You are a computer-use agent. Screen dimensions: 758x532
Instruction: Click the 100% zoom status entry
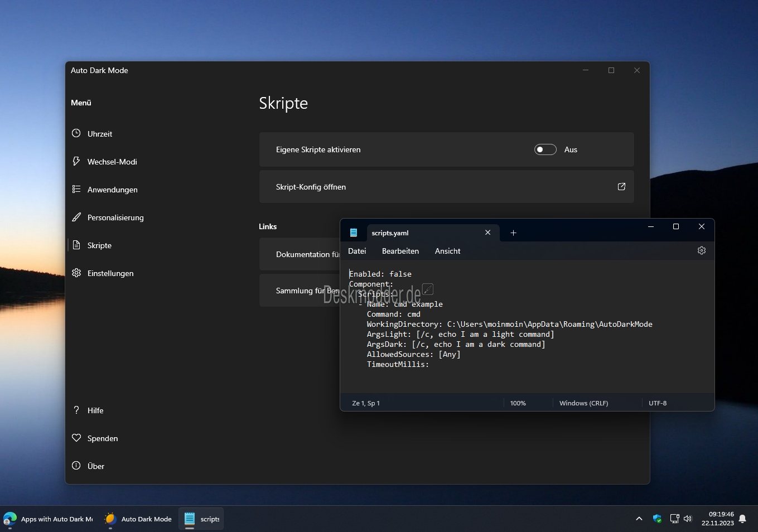coord(518,403)
